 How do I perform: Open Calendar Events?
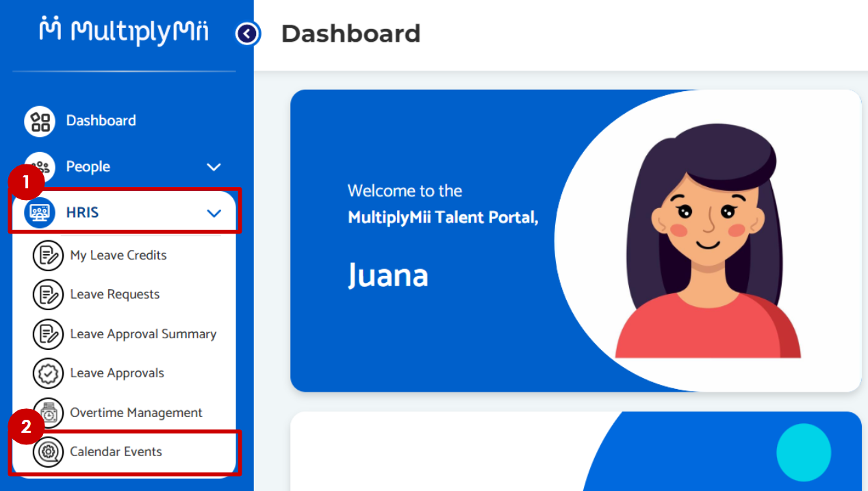pos(116,451)
